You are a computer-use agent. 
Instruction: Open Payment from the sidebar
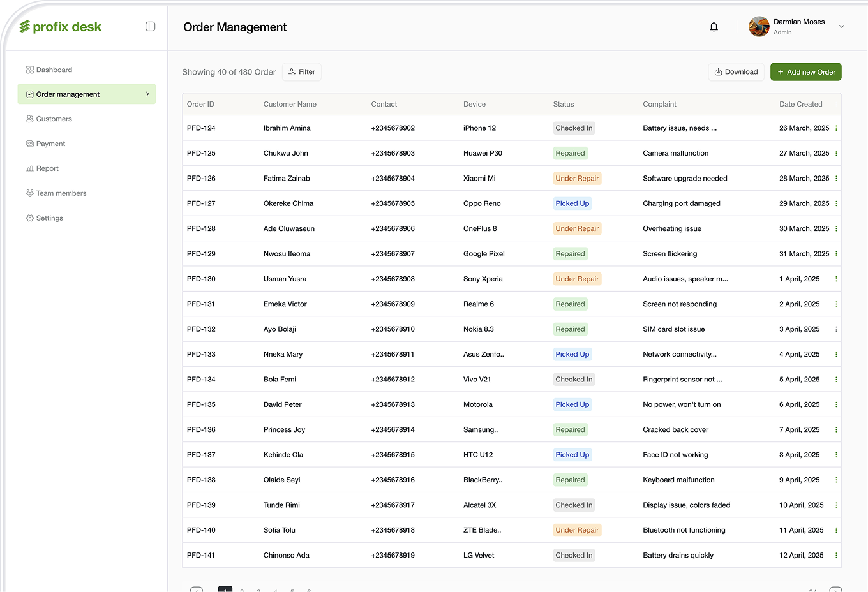[x=29, y=144]
